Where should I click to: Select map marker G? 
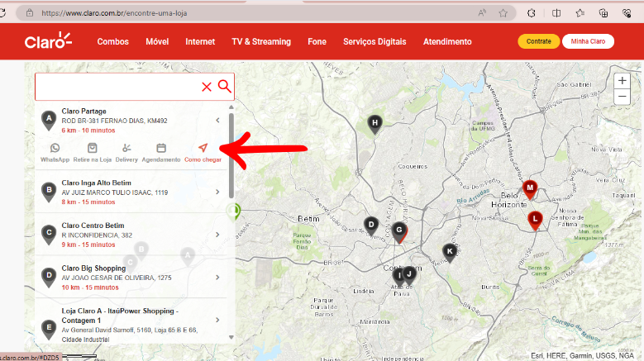(399, 232)
